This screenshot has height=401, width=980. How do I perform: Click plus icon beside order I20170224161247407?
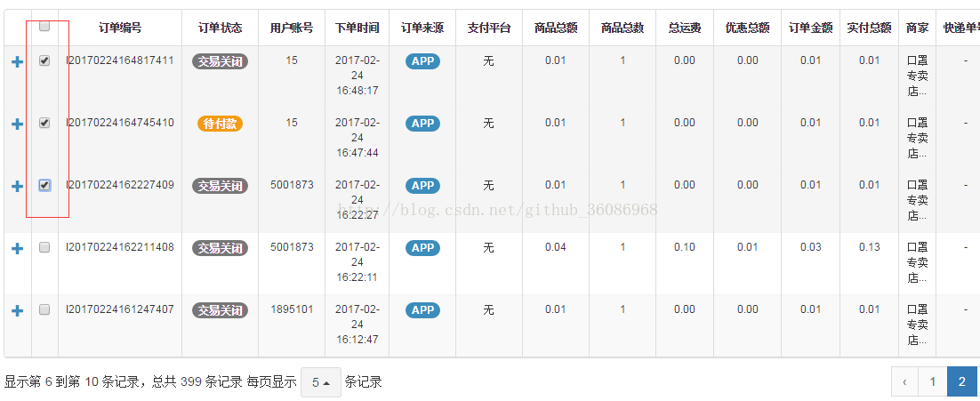(x=17, y=310)
